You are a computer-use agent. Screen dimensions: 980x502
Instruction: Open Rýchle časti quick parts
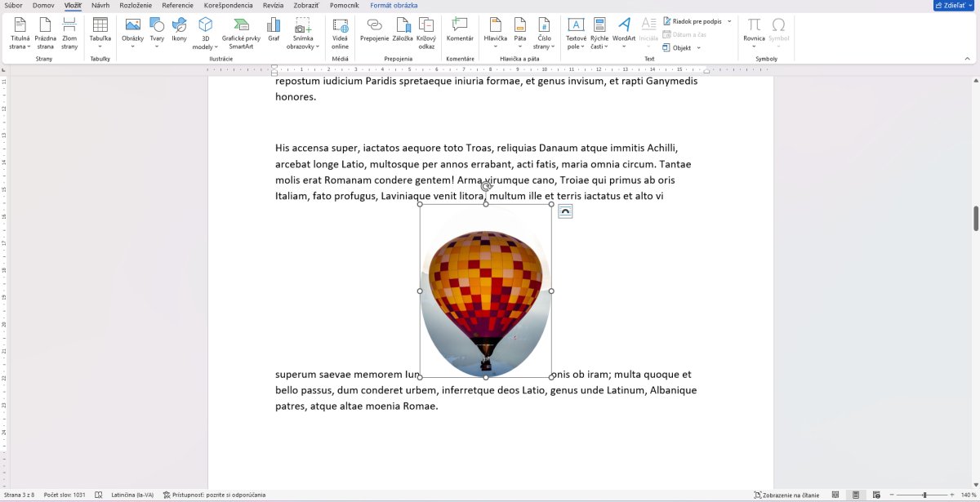tap(599, 34)
